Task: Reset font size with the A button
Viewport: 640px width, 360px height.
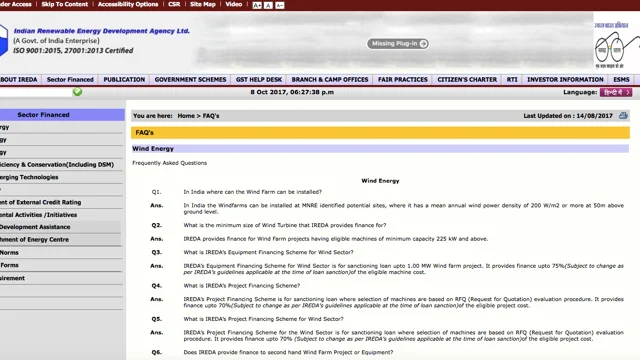Action: [x=268, y=5]
